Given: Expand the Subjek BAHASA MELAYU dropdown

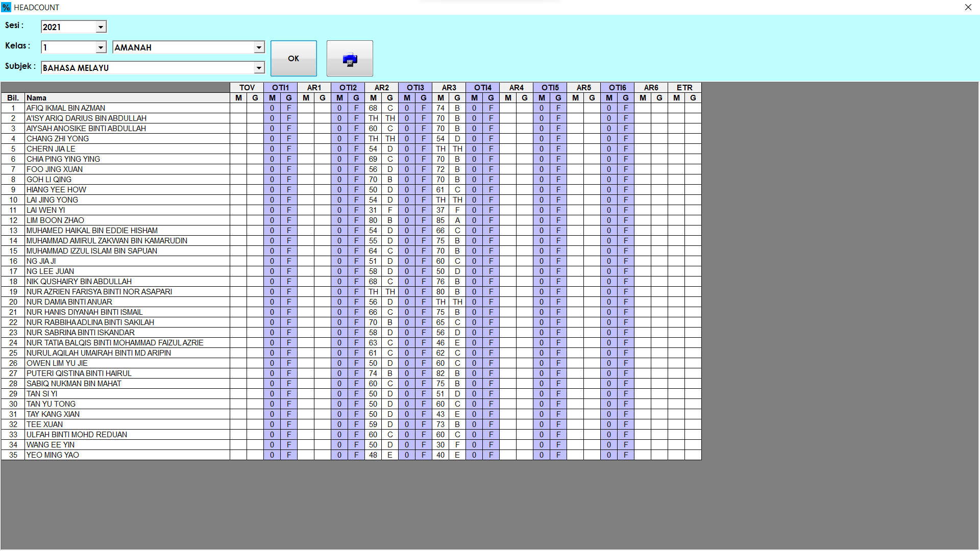Looking at the screenshot, I should pos(259,68).
